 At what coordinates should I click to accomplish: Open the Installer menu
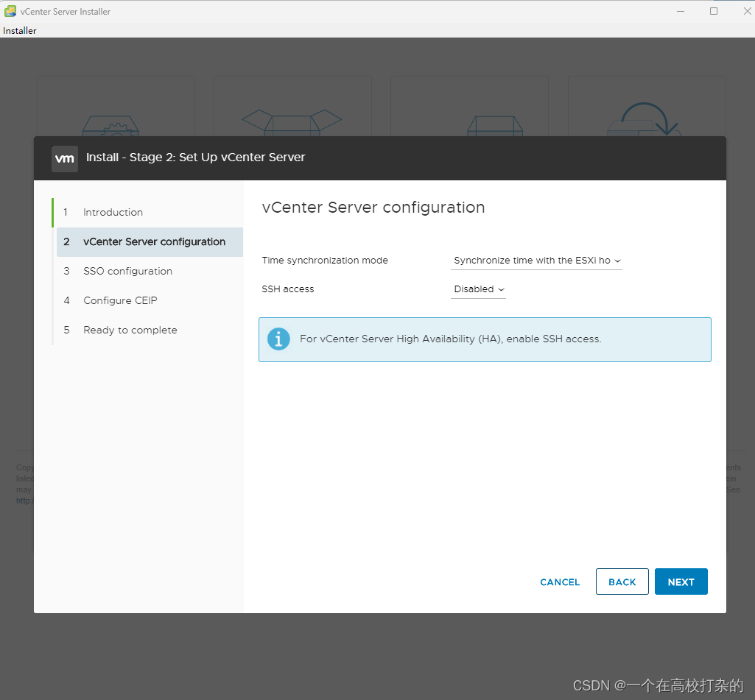coord(20,30)
